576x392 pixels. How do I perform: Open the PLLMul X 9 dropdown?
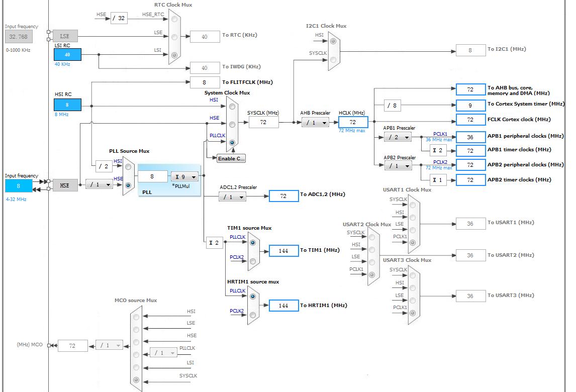click(185, 177)
